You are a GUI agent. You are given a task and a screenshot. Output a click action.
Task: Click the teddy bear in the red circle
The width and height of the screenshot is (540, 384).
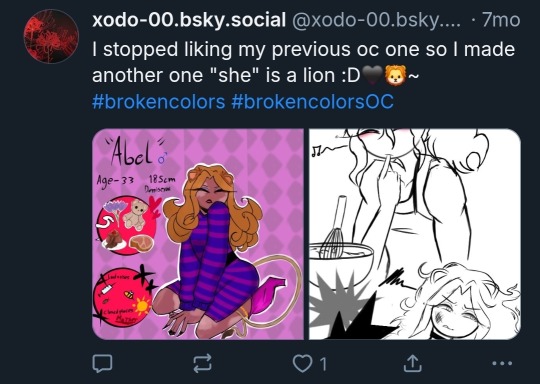[x=135, y=215]
